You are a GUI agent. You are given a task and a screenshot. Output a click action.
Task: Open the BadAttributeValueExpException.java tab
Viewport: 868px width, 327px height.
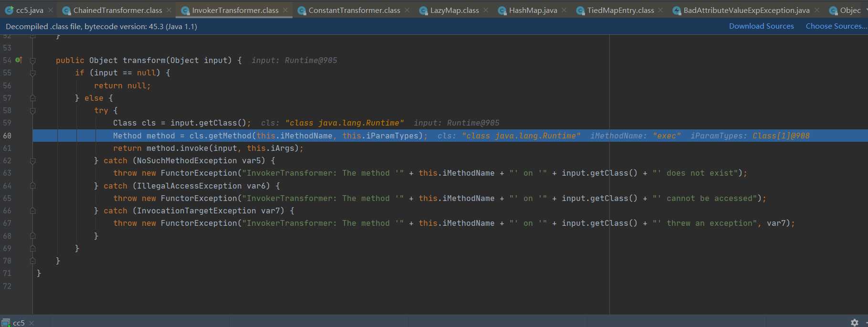coord(746,10)
